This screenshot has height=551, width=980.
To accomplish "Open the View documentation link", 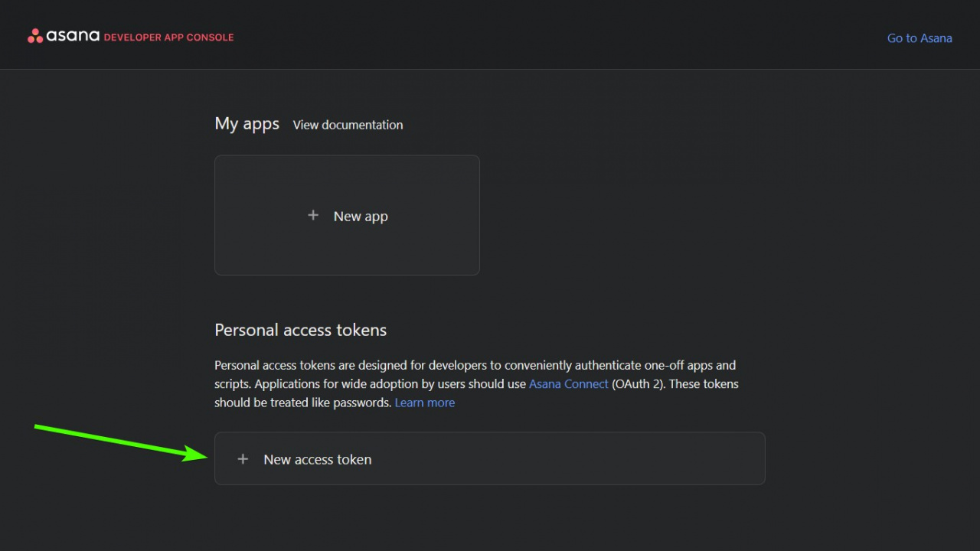I will [348, 125].
